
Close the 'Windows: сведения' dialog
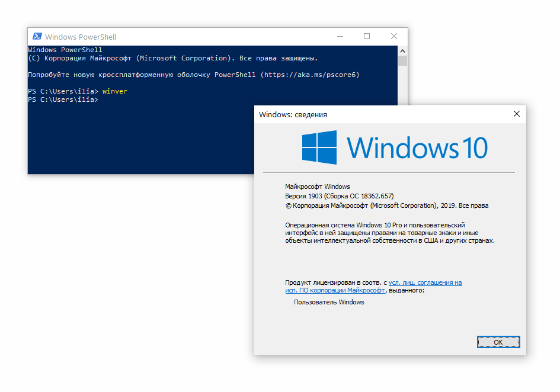(516, 114)
